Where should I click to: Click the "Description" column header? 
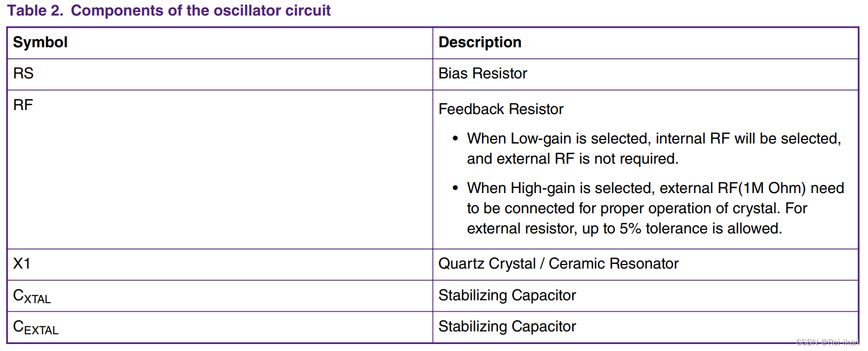[480, 43]
